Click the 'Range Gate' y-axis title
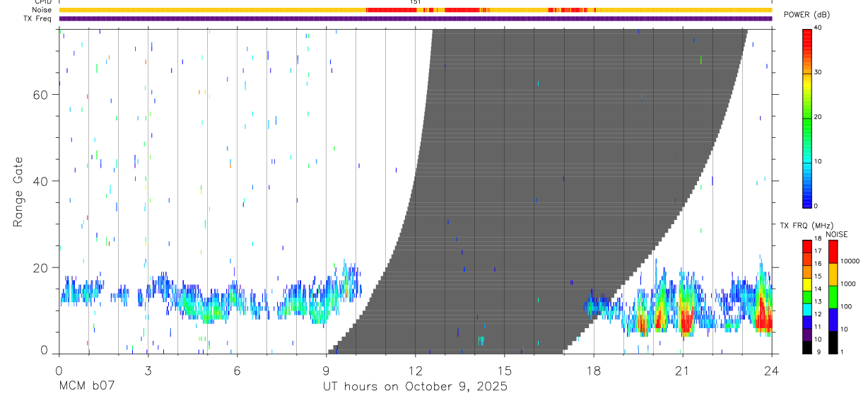 [18, 192]
